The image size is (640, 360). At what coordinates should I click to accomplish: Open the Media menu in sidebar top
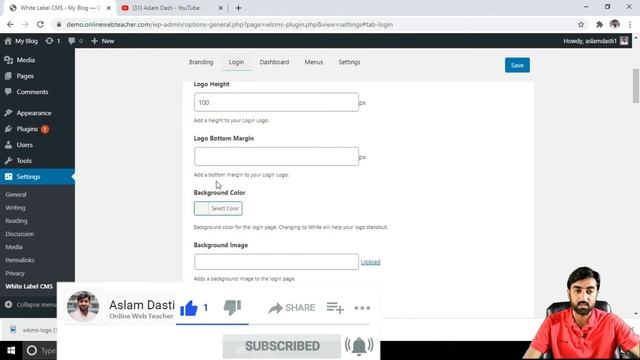[25, 60]
